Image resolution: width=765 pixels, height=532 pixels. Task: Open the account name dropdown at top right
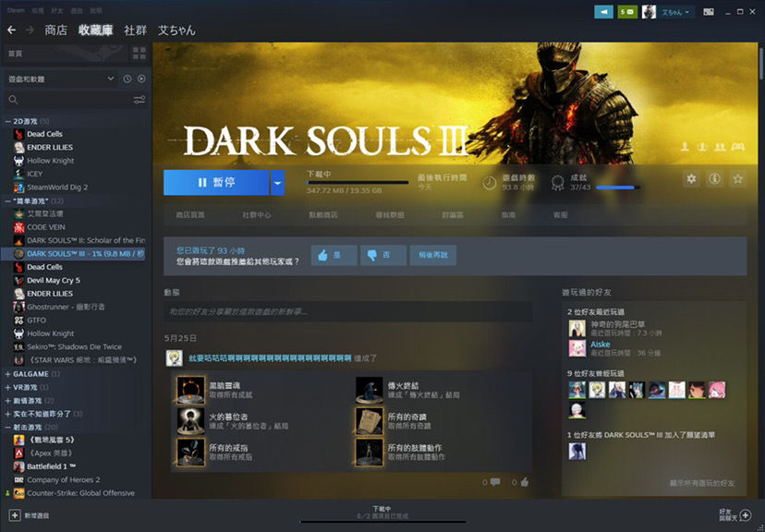coord(675,12)
